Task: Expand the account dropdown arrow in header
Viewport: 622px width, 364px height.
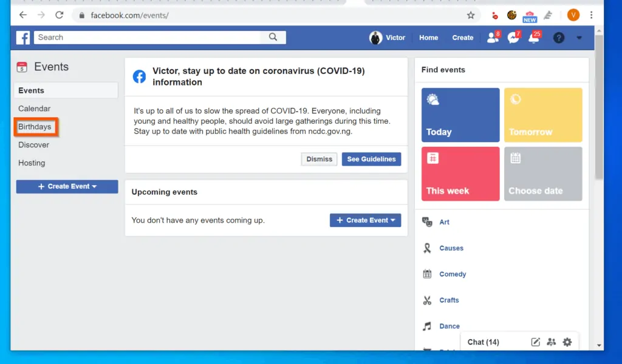Action: point(579,38)
